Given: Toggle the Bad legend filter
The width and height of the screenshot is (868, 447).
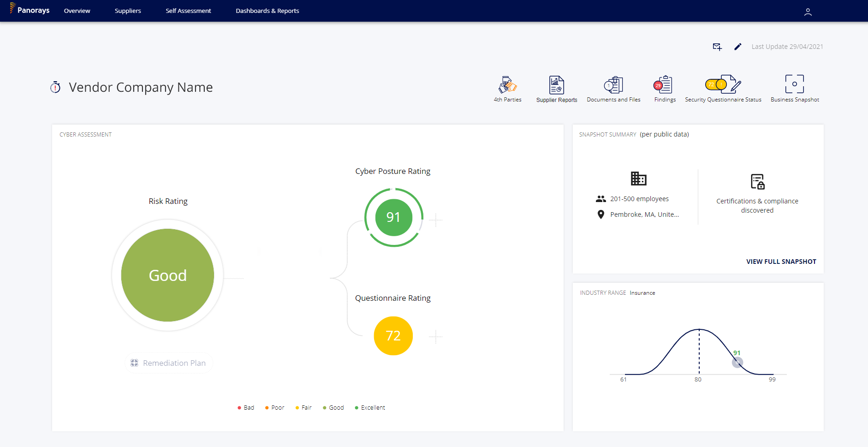Looking at the screenshot, I should click(x=246, y=407).
